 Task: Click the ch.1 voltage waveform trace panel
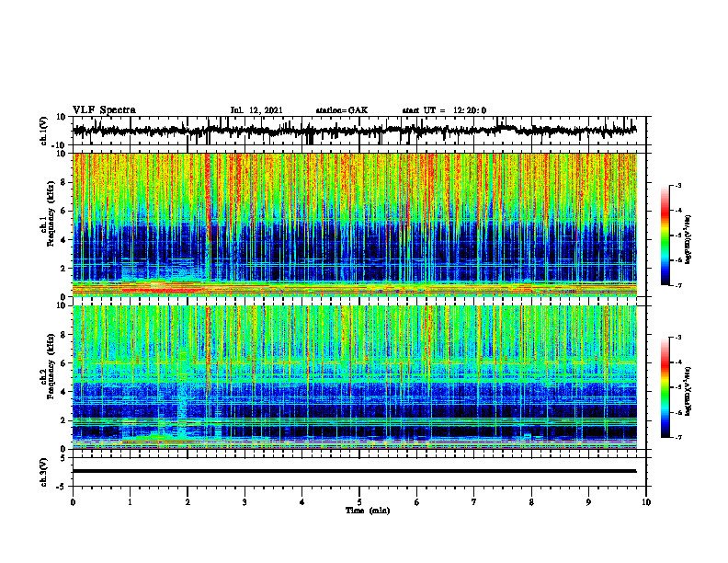coord(359,131)
